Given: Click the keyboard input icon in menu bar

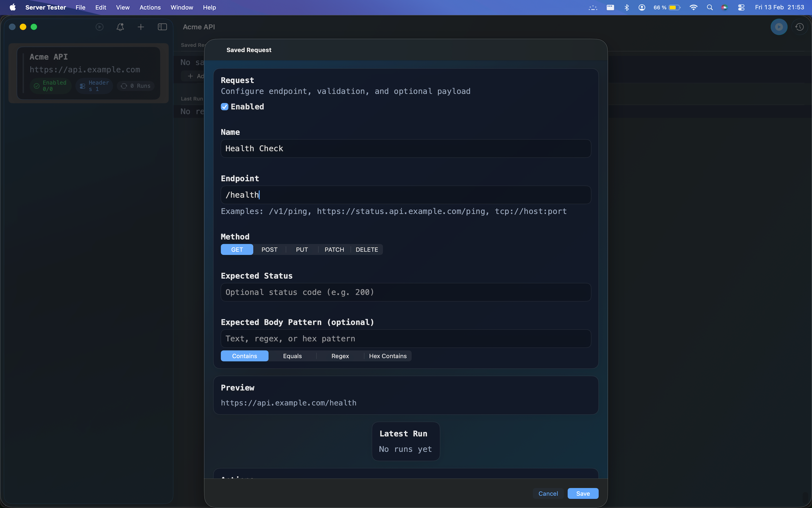Looking at the screenshot, I should coord(610,7).
